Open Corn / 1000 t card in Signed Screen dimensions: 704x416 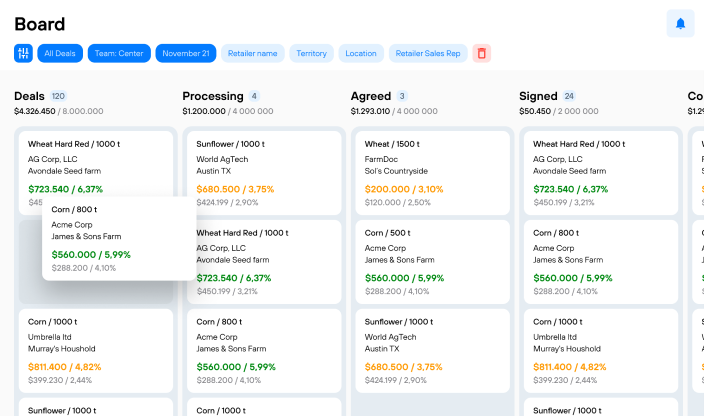point(601,351)
